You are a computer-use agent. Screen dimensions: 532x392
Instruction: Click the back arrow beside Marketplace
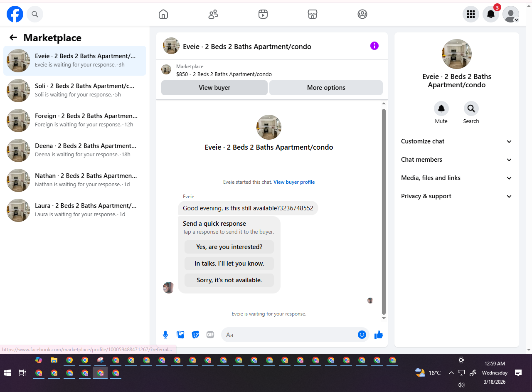13,38
